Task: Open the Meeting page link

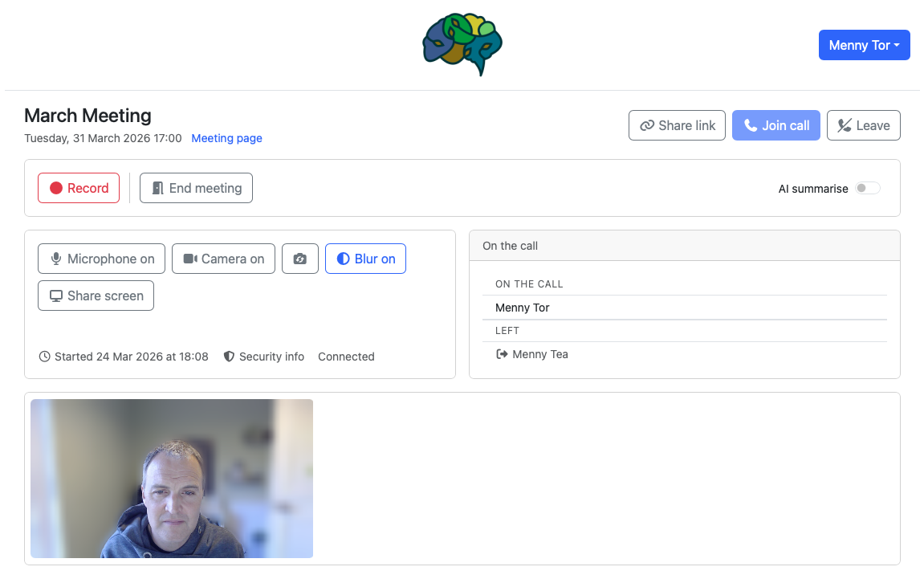Action: pos(226,138)
